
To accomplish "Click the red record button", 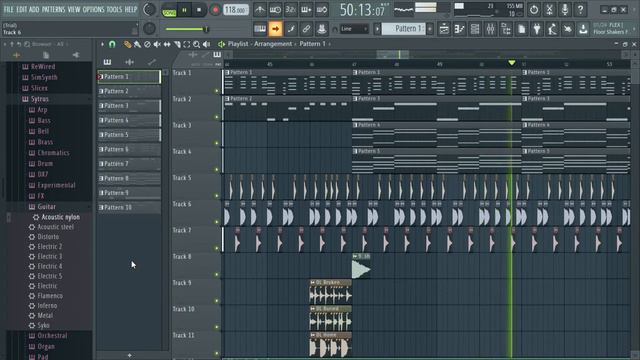I will pyautogui.click(x=215, y=10).
